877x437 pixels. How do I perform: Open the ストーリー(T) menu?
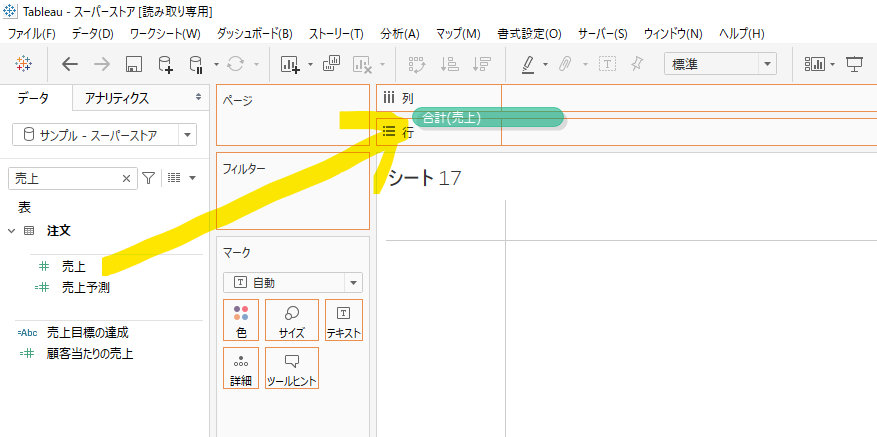click(336, 34)
